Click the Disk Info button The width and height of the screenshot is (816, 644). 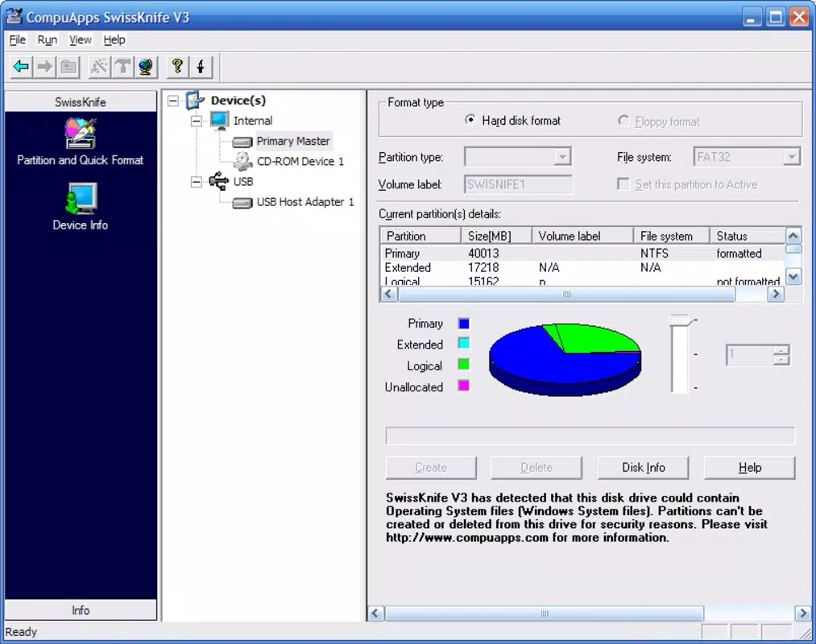pyautogui.click(x=644, y=467)
